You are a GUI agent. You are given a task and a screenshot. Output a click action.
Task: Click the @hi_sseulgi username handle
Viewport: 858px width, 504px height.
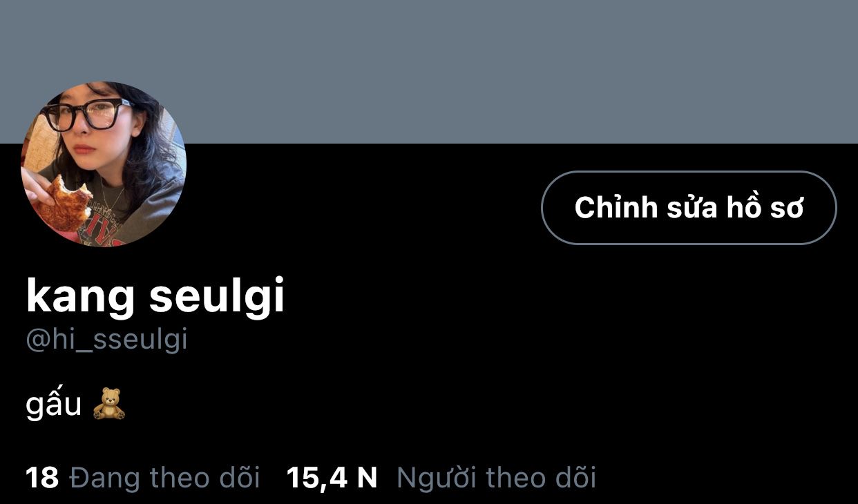pos(106,340)
